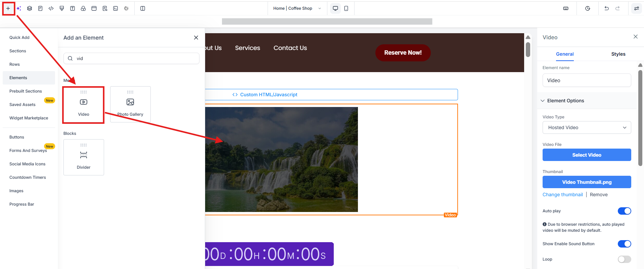The image size is (644, 269).
Task: Open keyboard shortcuts icon
Action: [566, 8]
